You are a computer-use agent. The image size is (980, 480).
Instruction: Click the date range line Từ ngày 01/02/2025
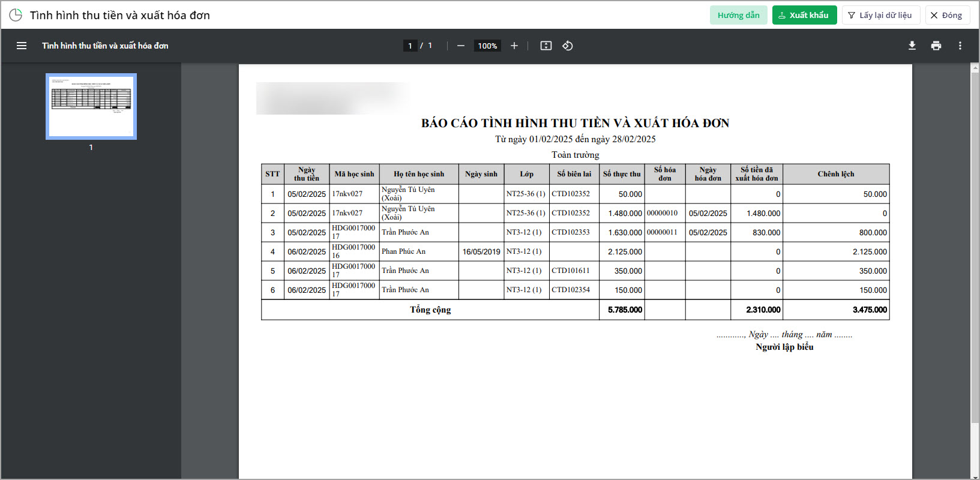click(575, 139)
